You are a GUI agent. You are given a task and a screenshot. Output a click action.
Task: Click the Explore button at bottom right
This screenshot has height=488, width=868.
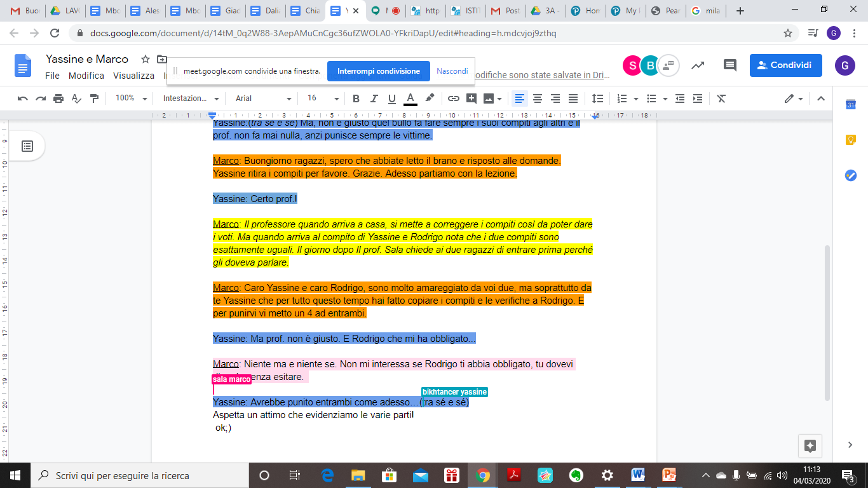tap(810, 445)
